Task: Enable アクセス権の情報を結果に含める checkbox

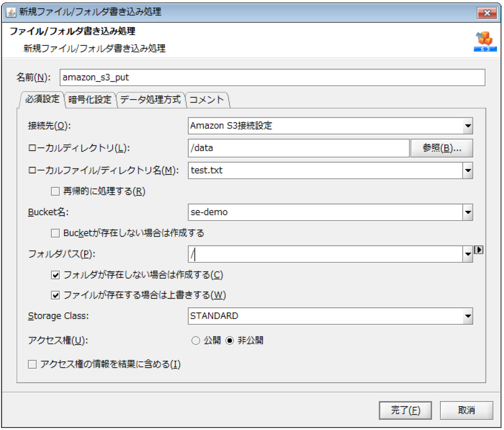Action: click(32, 364)
